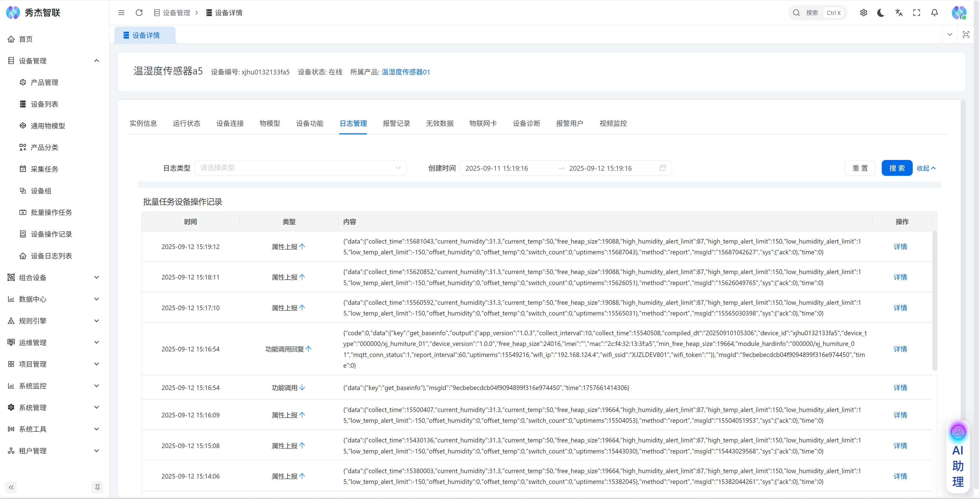Enter fullscreen with the expand icon
980x499 pixels.
point(917,13)
